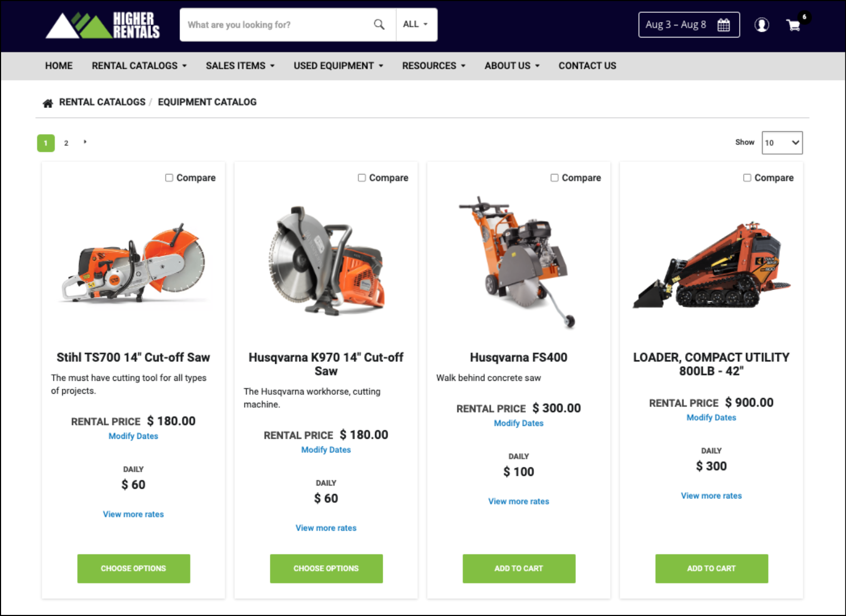846x616 pixels.
Task: Check Compare for Stihl TS700 saw
Action: [169, 178]
